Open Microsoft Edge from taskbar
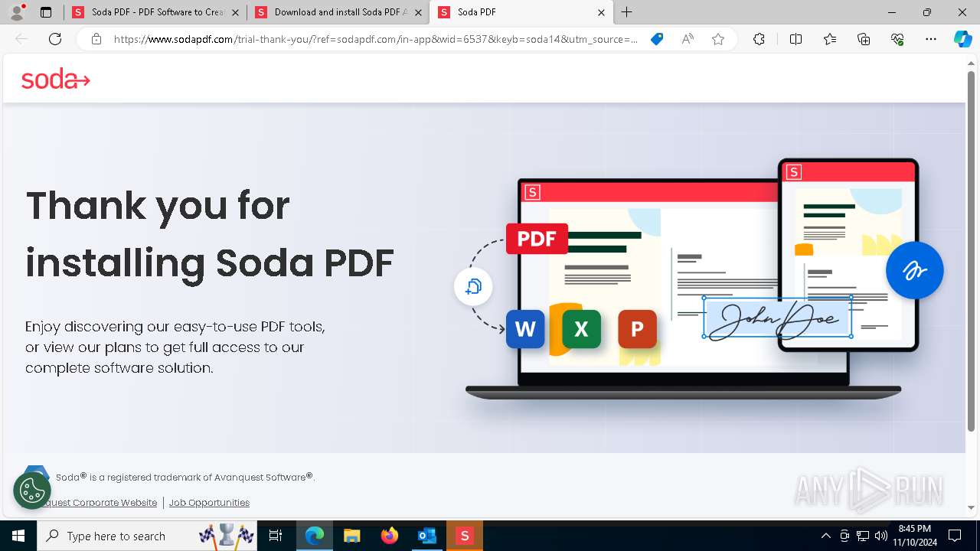The width and height of the screenshot is (980, 551). click(315, 536)
